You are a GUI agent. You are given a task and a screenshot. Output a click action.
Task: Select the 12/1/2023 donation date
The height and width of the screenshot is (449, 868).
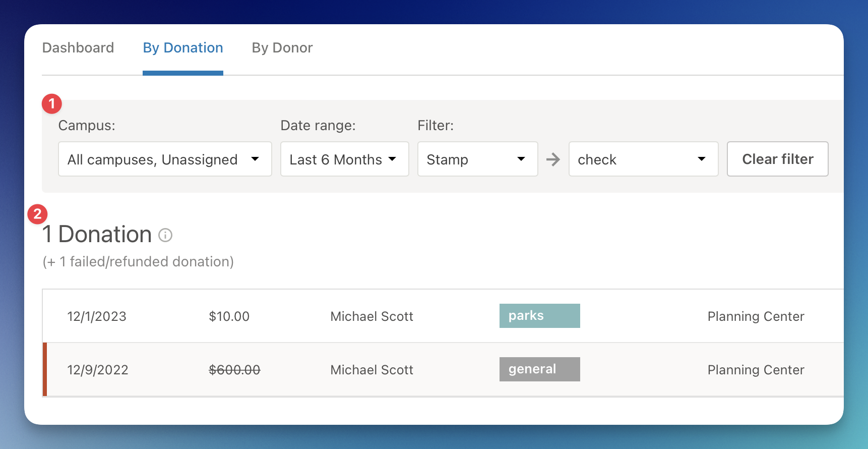tap(97, 316)
